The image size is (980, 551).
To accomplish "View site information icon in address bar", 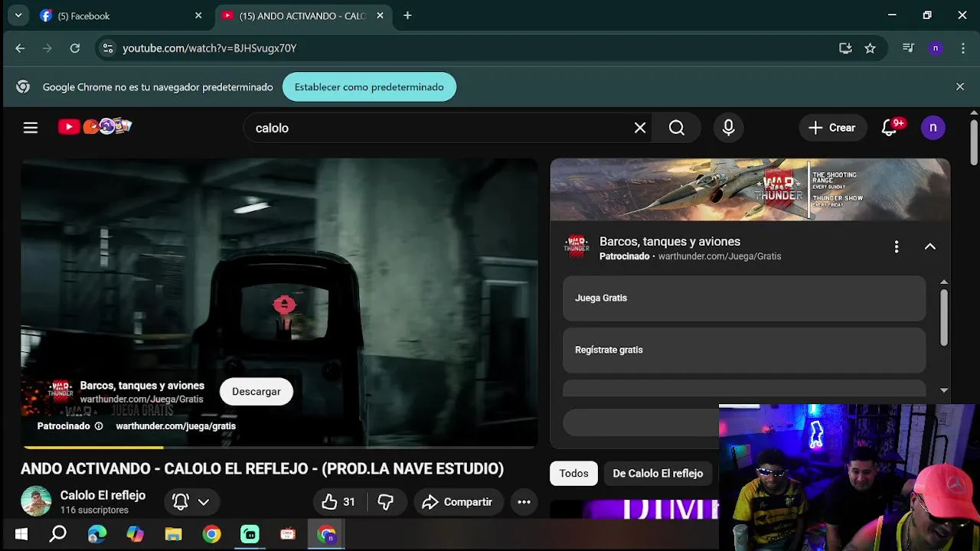I will tap(108, 48).
